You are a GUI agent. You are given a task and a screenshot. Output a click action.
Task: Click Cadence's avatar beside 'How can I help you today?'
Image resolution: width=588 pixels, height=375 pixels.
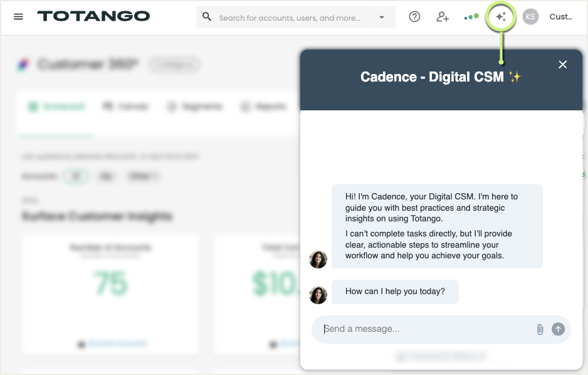point(318,295)
